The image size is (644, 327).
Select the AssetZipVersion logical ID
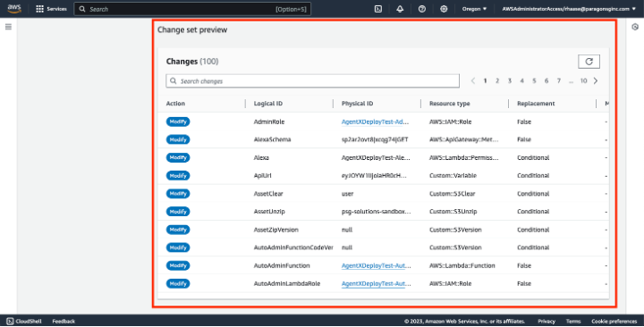[x=276, y=230]
